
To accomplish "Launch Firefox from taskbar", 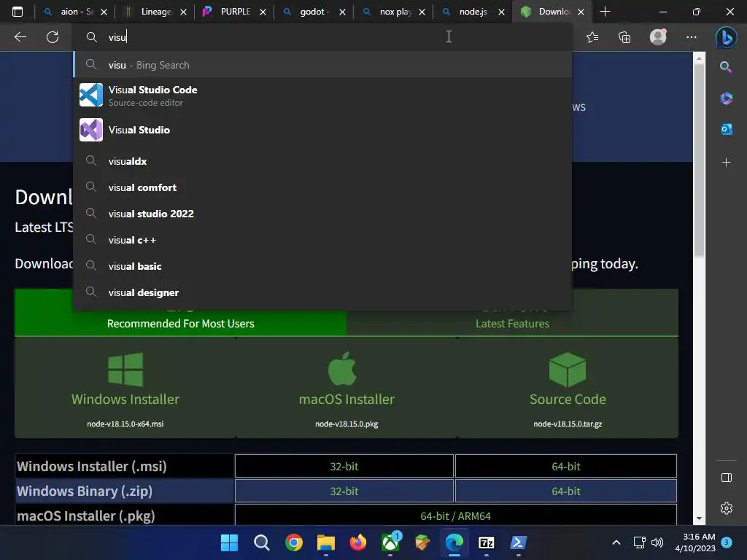I will 358,542.
